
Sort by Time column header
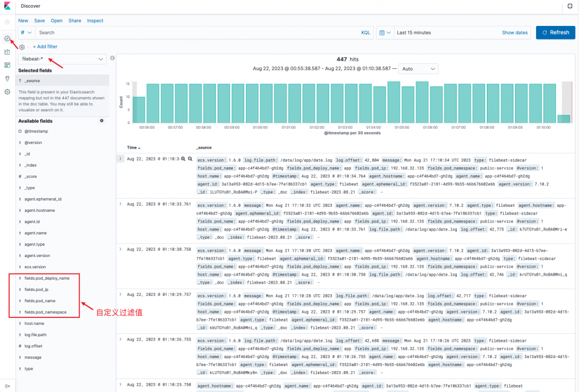[133, 147]
